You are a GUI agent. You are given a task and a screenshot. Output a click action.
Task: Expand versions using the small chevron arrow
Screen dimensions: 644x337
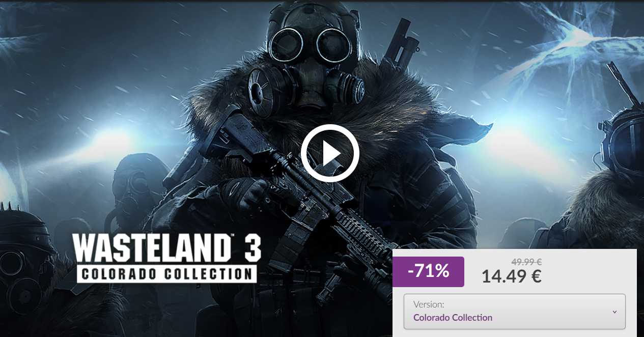point(614,312)
